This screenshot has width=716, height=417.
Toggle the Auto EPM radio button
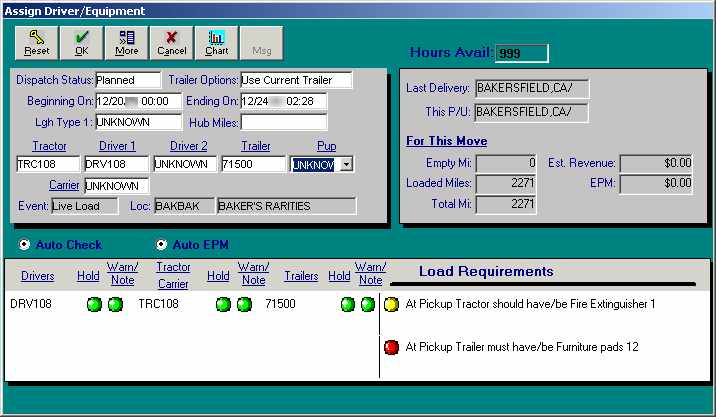pyautogui.click(x=161, y=245)
